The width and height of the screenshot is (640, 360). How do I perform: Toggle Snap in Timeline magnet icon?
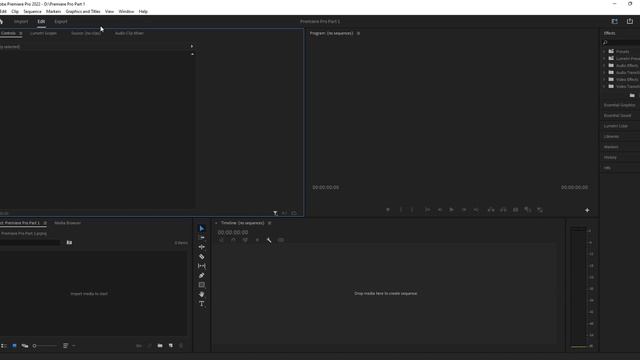[x=233, y=240]
